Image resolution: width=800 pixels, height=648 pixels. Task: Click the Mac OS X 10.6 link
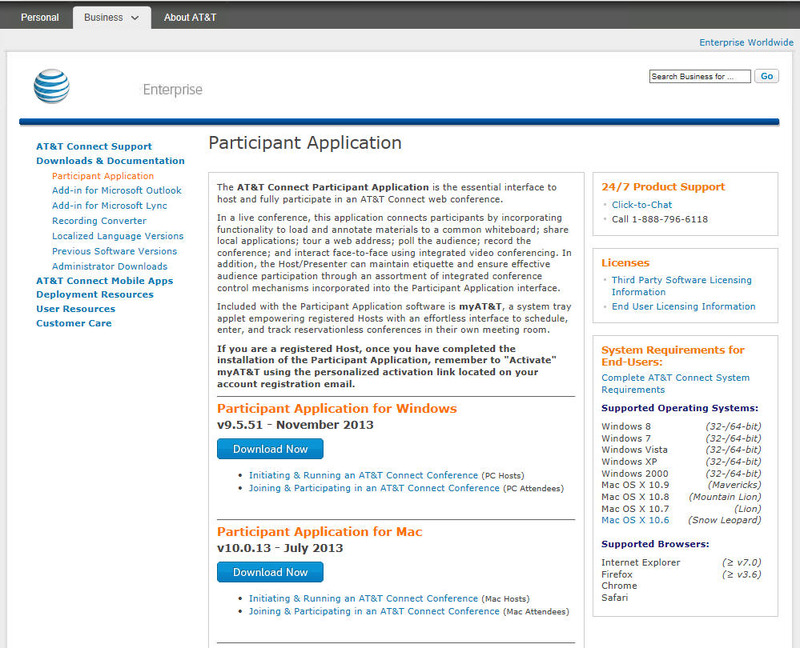pyautogui.click(x=635, y=520)
